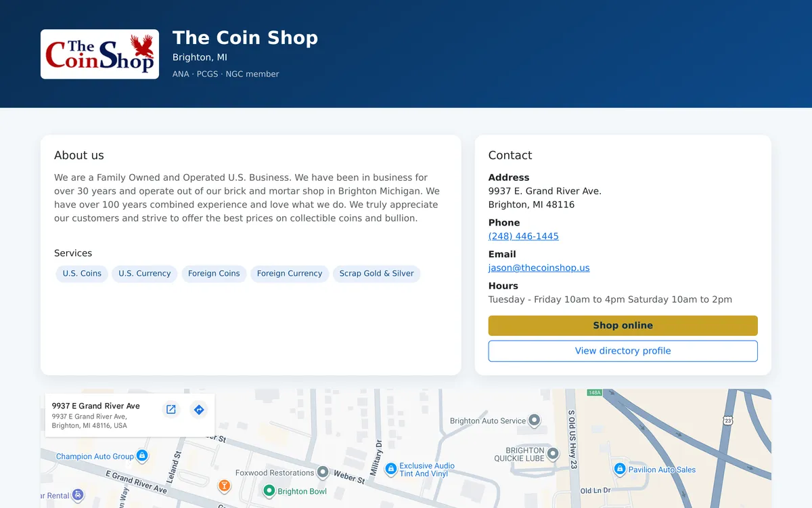Select Brighton Auto Service map pin

point(535,421)
